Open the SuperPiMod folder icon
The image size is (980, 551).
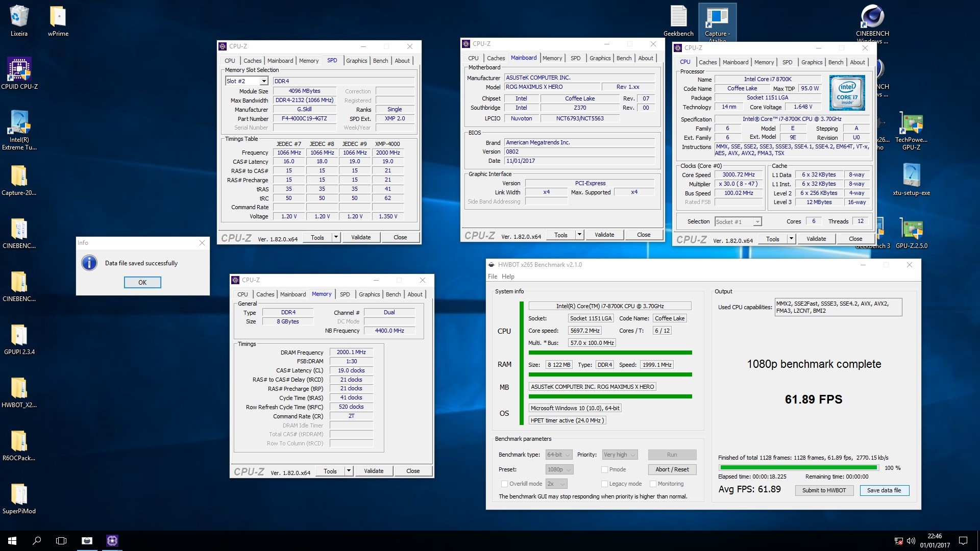point(19,498)
